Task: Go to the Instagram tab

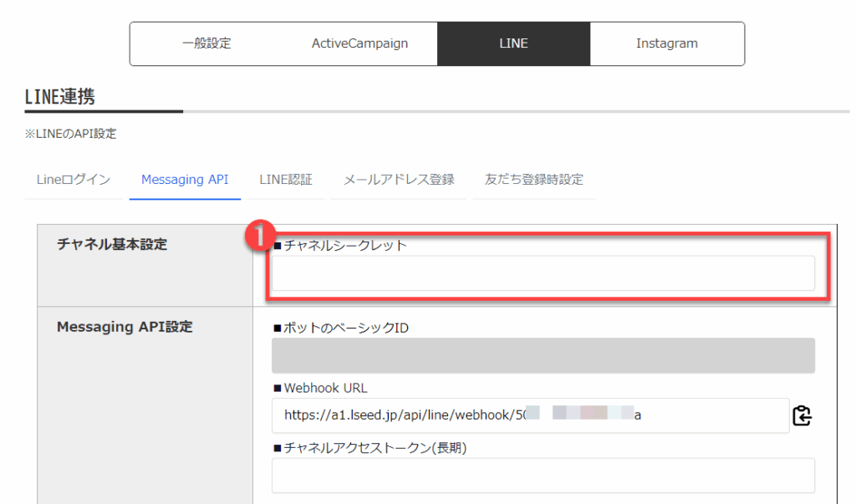Action: pyautogui.click(x=666, y=43)
